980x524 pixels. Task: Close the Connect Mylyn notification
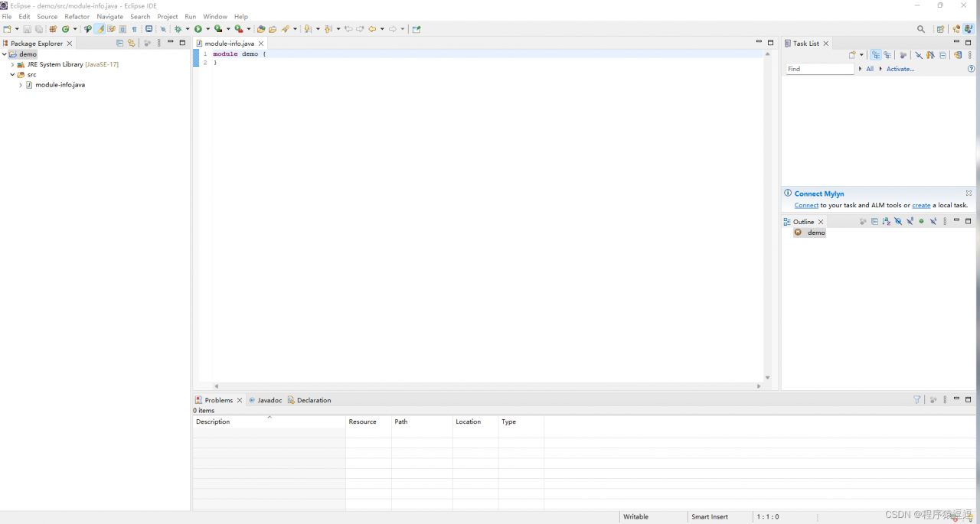pos(969,194)
